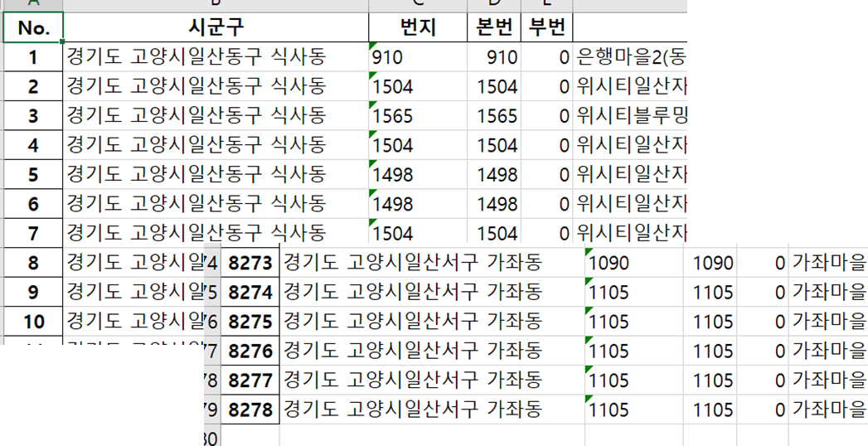Screen dimensions: 868x446
Task: Select the No. cell '8277'
Action: [x=250, y=381]
